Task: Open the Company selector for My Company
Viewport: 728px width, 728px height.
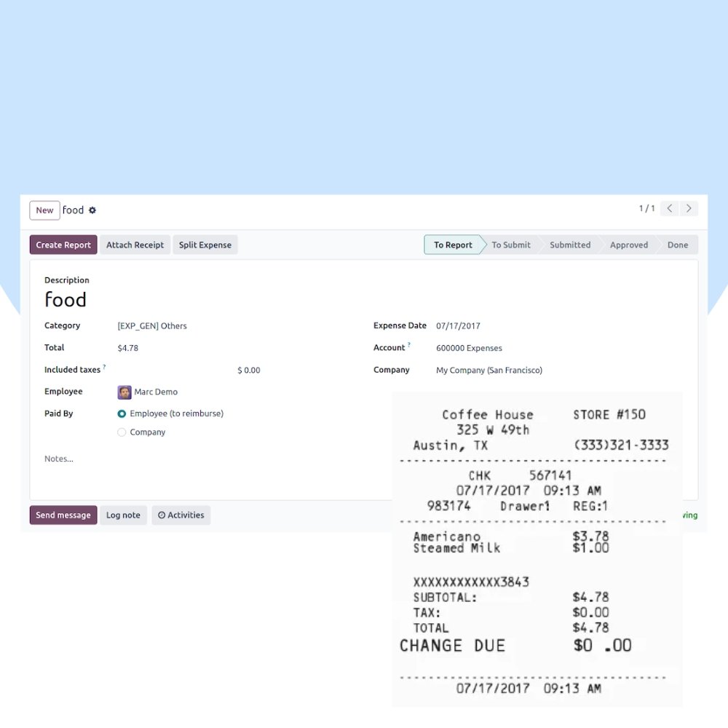Action: point(489,370)
